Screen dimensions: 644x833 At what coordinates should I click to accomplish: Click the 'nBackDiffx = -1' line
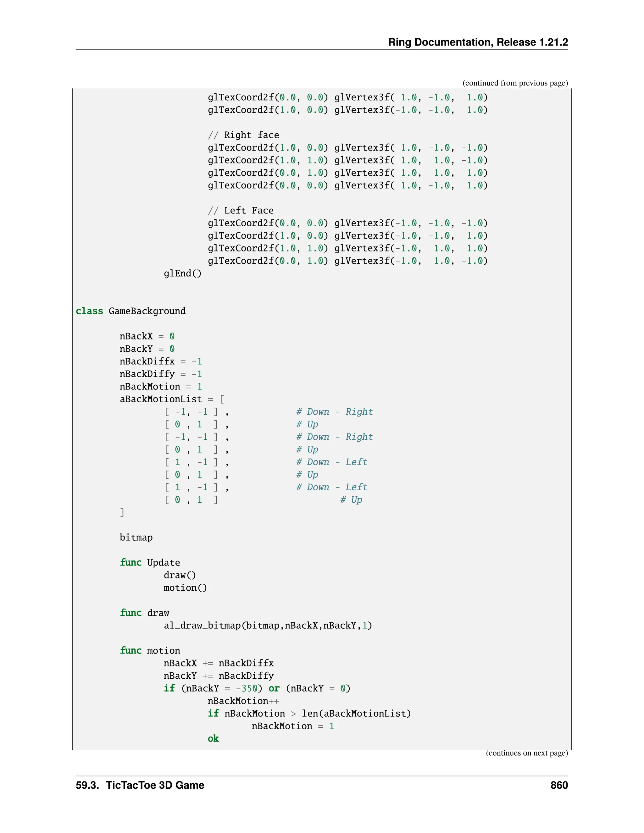point(161,361)
